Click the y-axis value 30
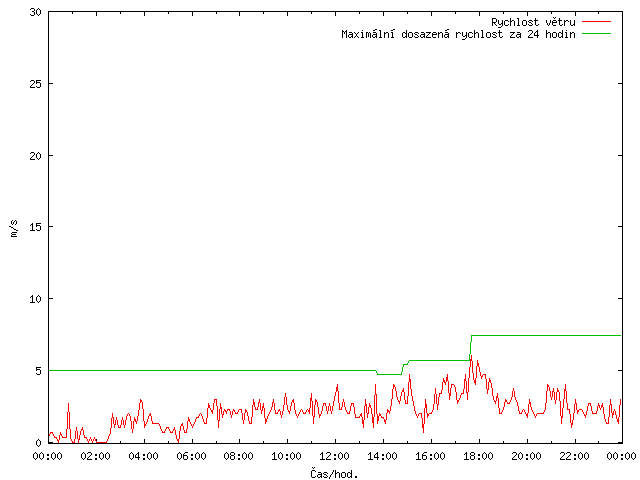 36,12
